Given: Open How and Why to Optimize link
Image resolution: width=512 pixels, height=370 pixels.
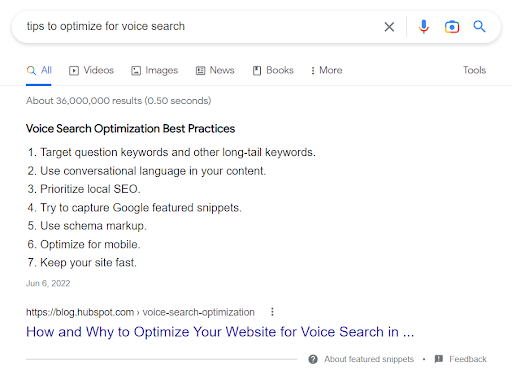Looking at the screenshot, I should 220,332.
